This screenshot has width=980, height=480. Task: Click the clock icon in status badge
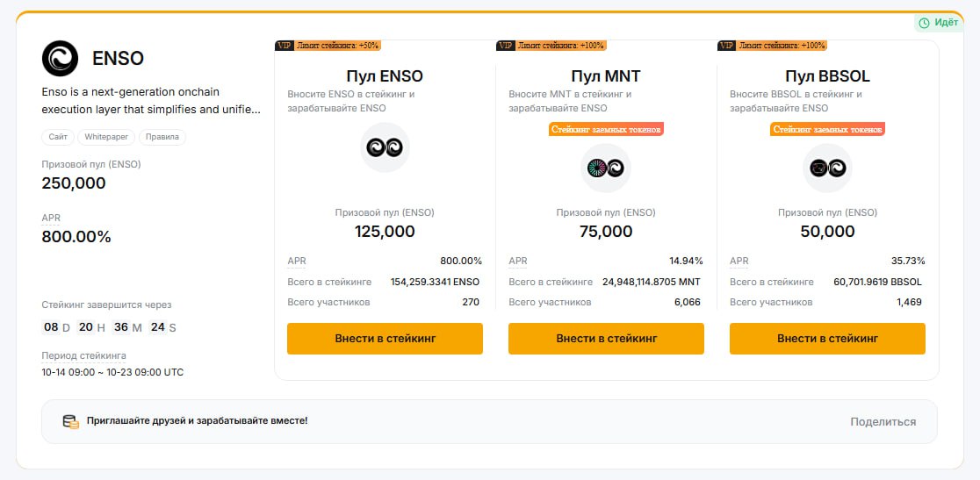[x=924, y=23]
